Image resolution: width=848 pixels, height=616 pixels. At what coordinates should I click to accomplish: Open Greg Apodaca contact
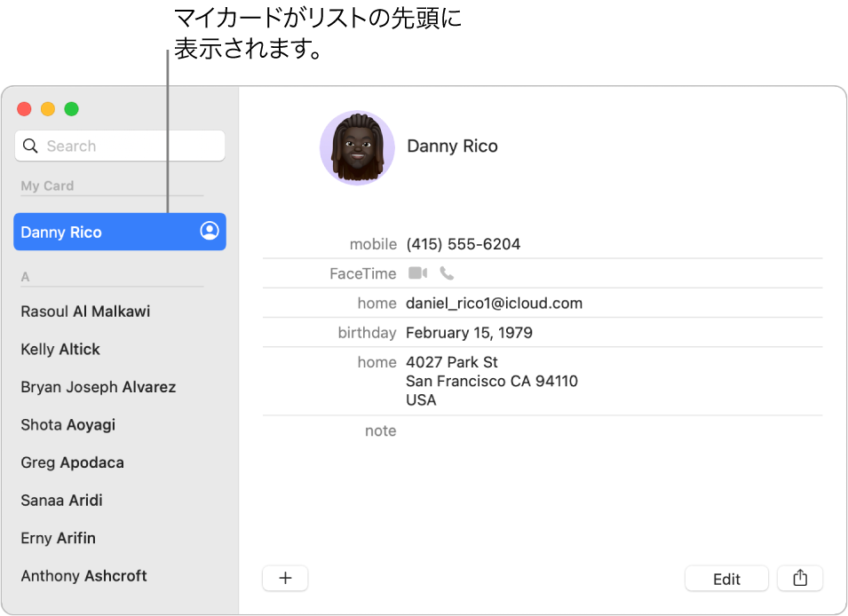pos(73,463)
